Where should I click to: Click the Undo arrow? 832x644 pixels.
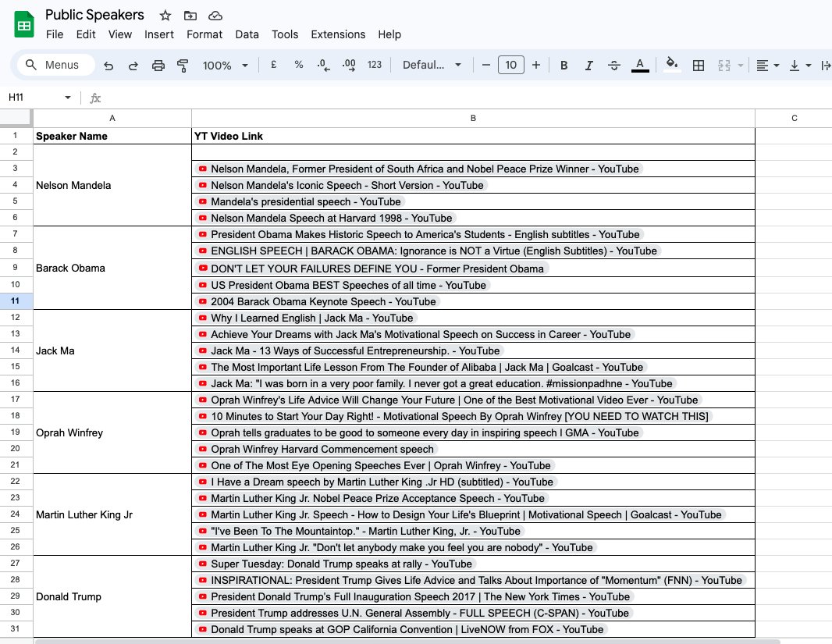point(108,66)
